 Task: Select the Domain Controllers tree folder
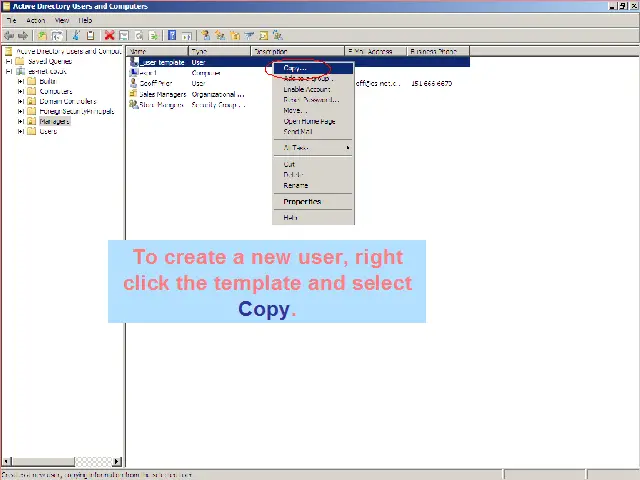click(68, 101)
